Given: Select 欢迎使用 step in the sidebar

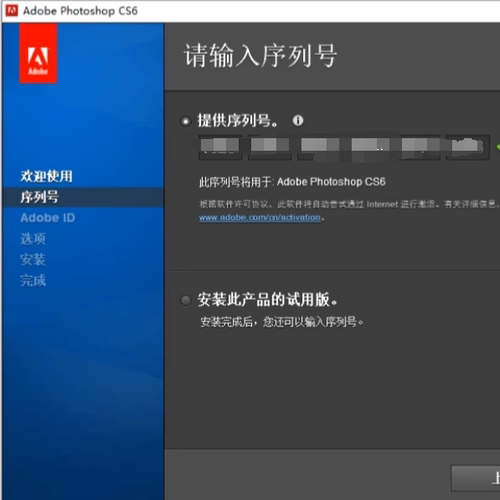Looking at the screenshot, I should click(46, 176).
